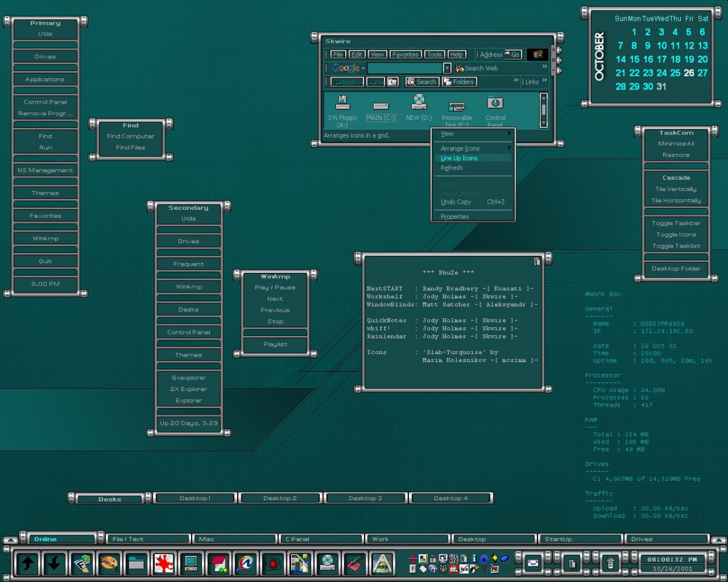Click the Up folder icon in Explorer toolbar
Screen dimensions: 728x582
393,82
